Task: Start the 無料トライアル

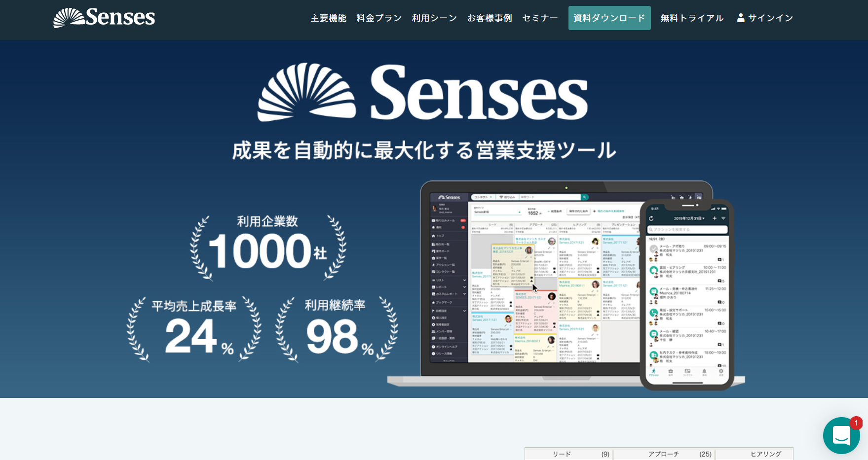Action: pos(692,18)
